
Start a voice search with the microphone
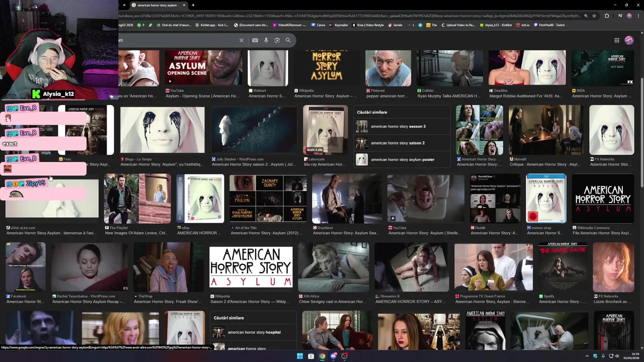pos(266,40)
